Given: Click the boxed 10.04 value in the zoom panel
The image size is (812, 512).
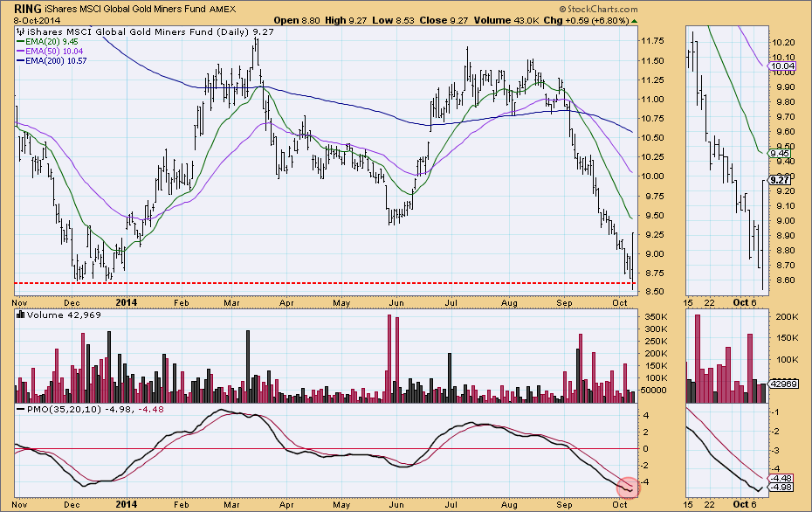Looking at the screenshot, I should pyautogui.click(x=782, y=66).
